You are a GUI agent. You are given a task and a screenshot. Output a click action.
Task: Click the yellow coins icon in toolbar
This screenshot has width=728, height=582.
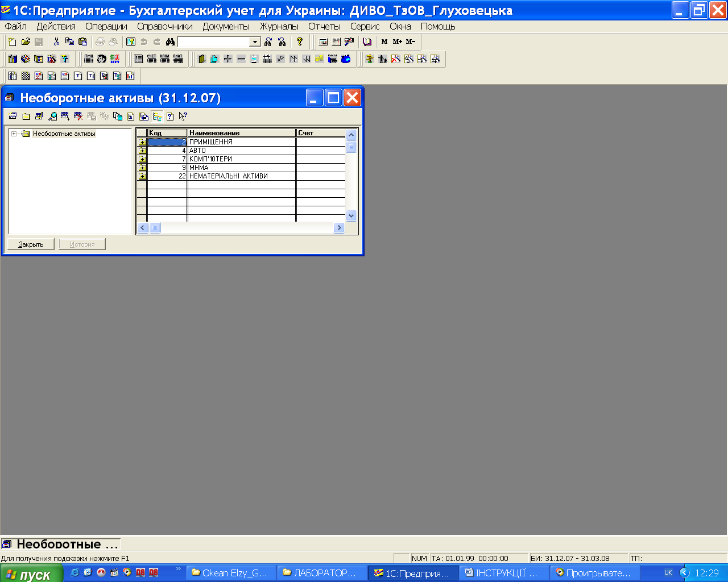tap(320, 59)
